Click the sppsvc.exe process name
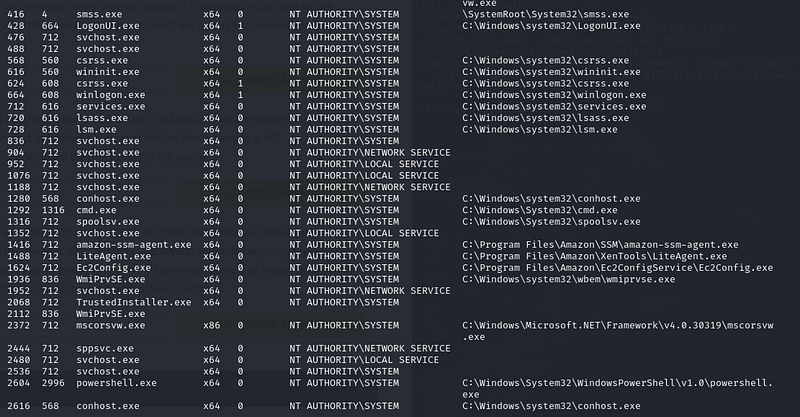 pyautogui.click(x=105, y=349)
